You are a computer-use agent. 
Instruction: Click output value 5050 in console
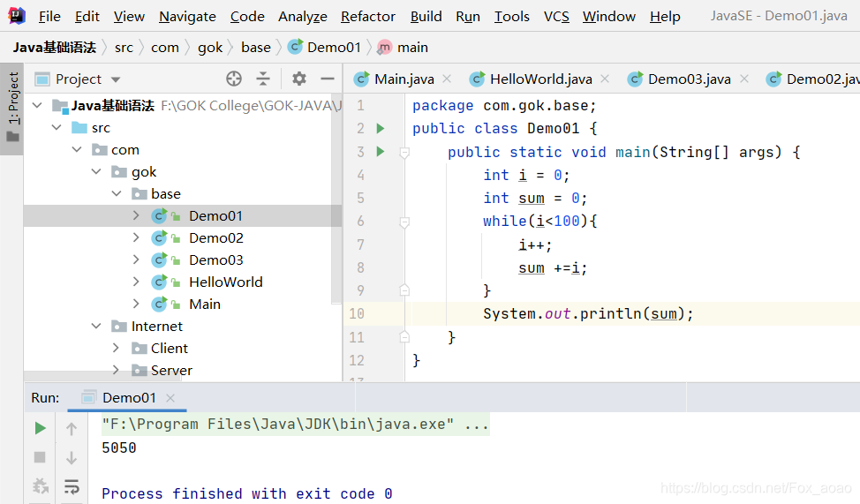pyautogui.click(x=119, y=448)
